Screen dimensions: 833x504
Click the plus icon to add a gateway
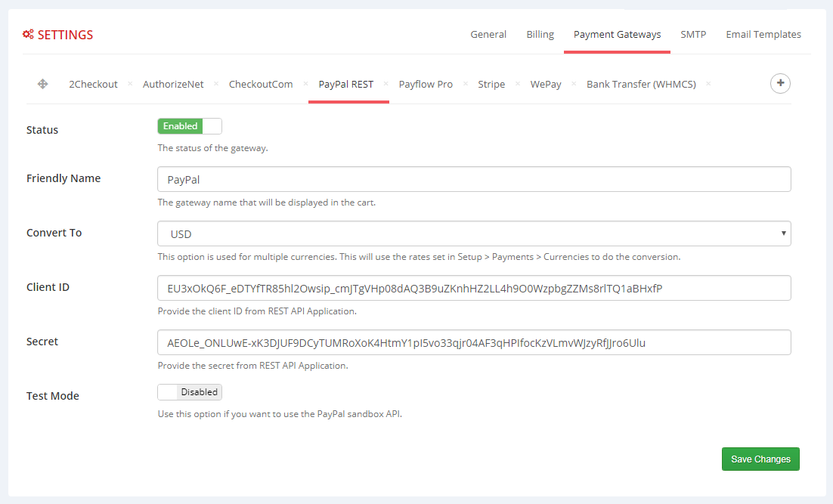(780, 83)
